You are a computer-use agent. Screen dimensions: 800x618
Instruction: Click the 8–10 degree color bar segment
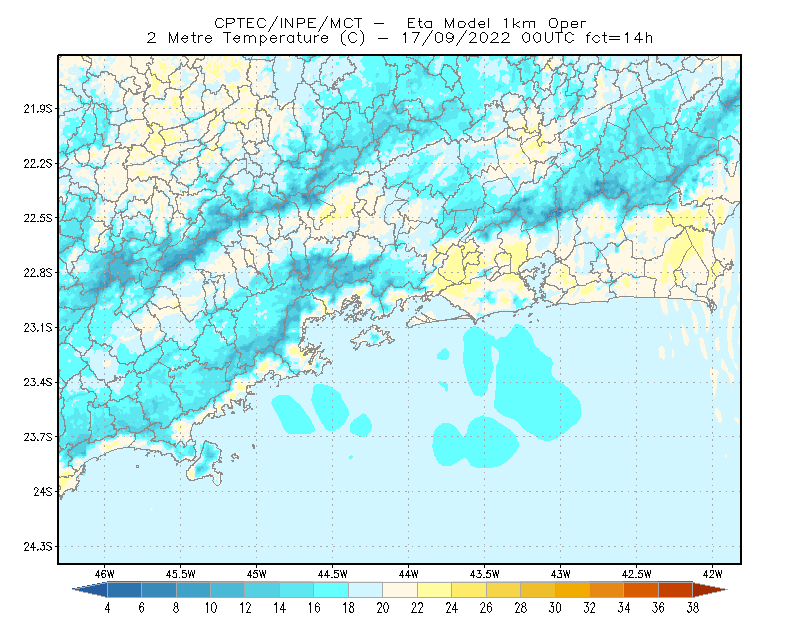[193, 590]
